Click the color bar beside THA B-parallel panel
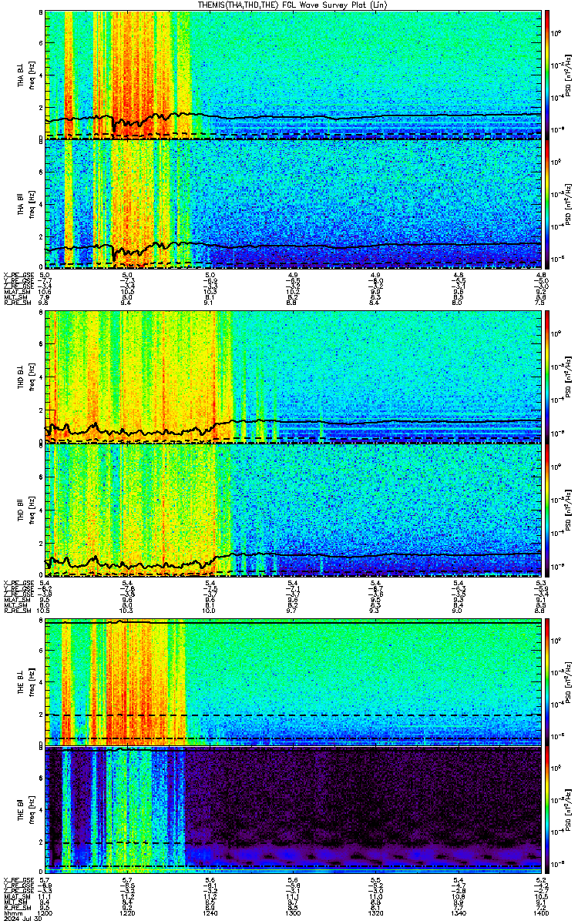The width and height of the screenshot is (578, 924). tap(548, 203)
